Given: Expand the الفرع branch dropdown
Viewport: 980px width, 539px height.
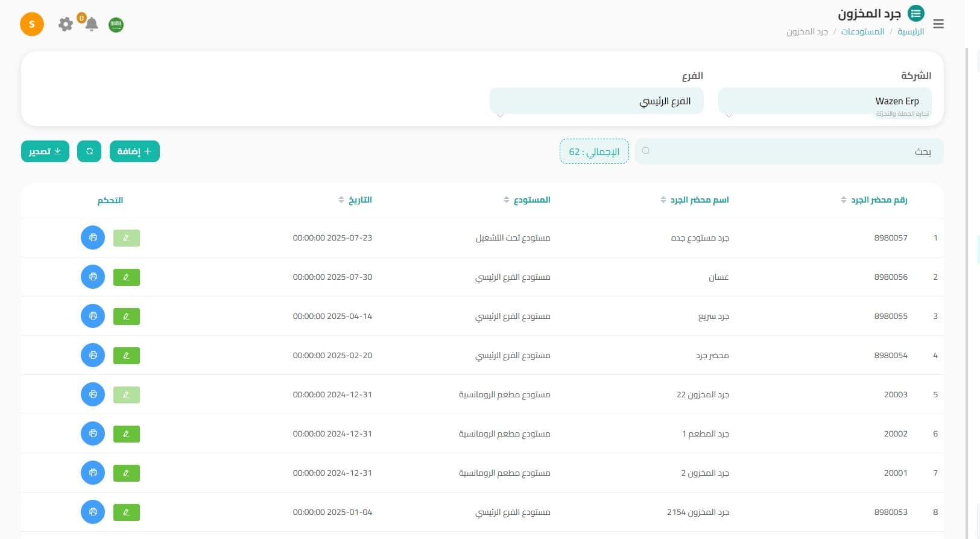Looking at the screenshot, I should [x=596, y=101].
